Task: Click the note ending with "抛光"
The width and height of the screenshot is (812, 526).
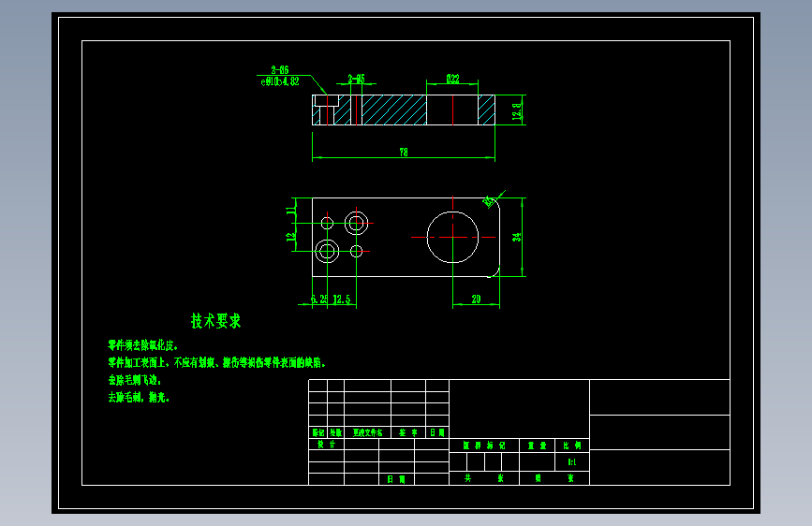Action: point(139,398)
